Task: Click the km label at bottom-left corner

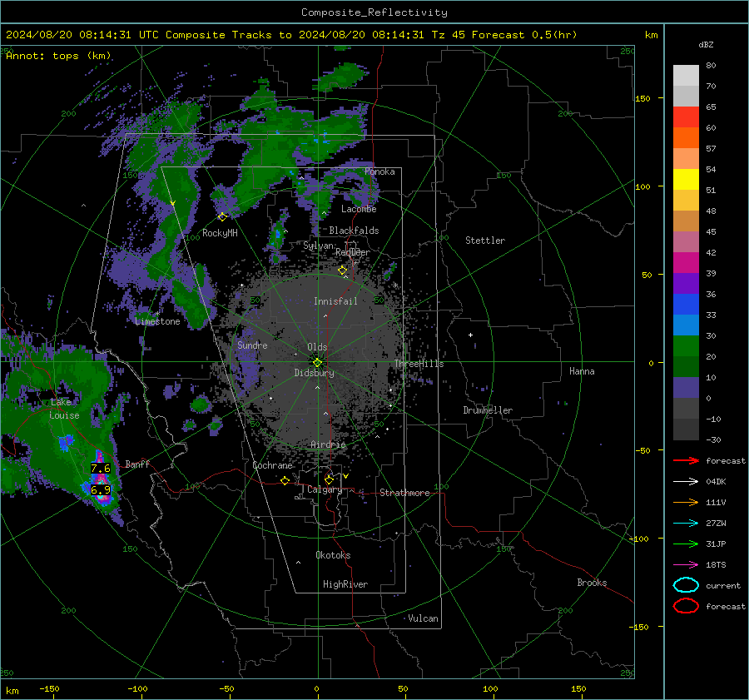Action: pos(12,691)
